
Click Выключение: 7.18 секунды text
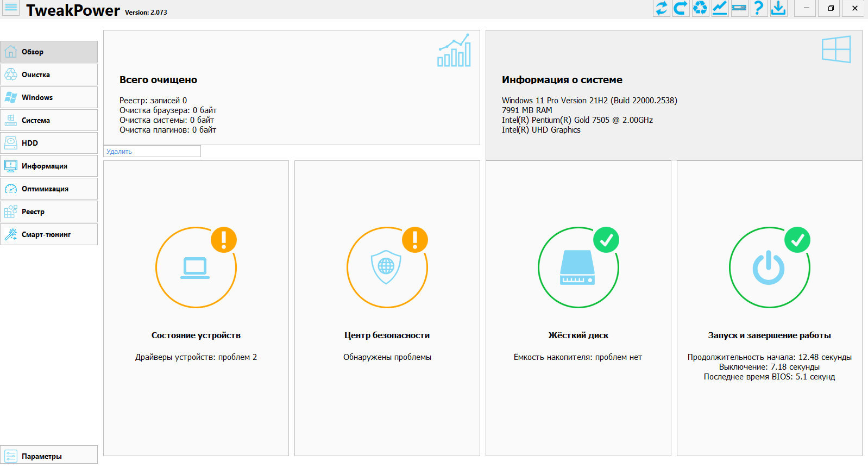coord(769,367)
